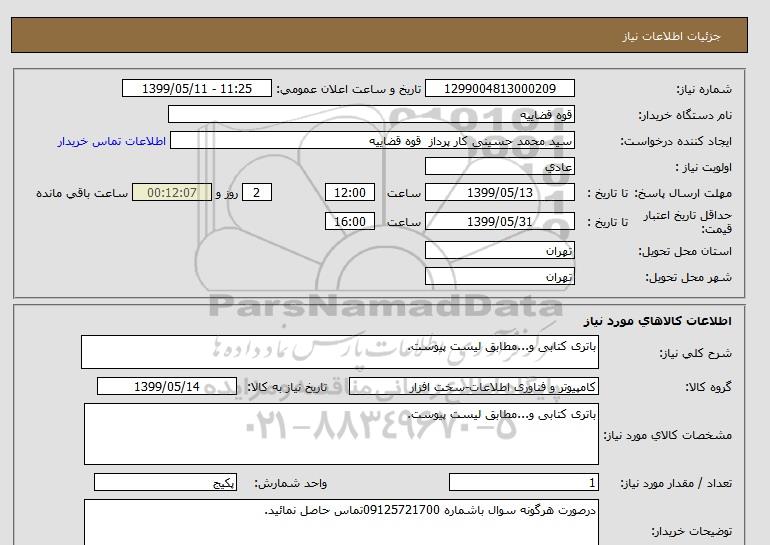Click the price validity date 1399/05/31
Image resolution: width=770 pixels, height=545 pixels.
[x=499, y=221]
